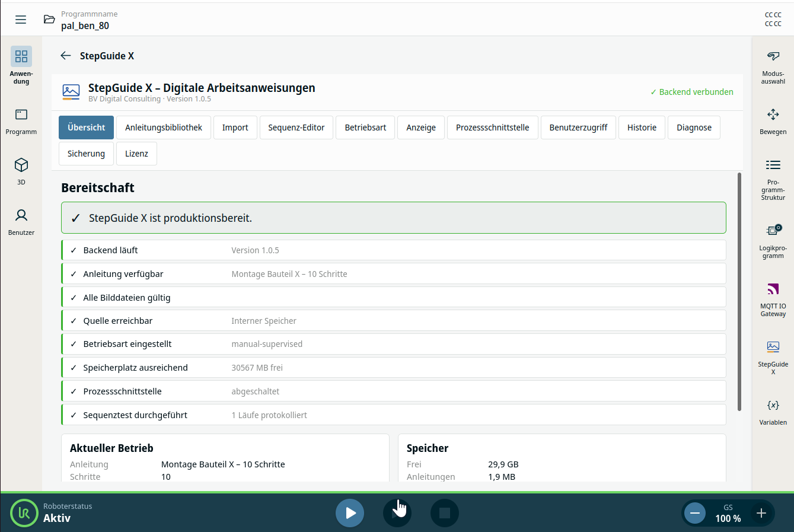Image resolution: width=794 pixels, height=532 pixels.
Task: Switch to the Sequenz-Editor tab
Action: point(296,128)
